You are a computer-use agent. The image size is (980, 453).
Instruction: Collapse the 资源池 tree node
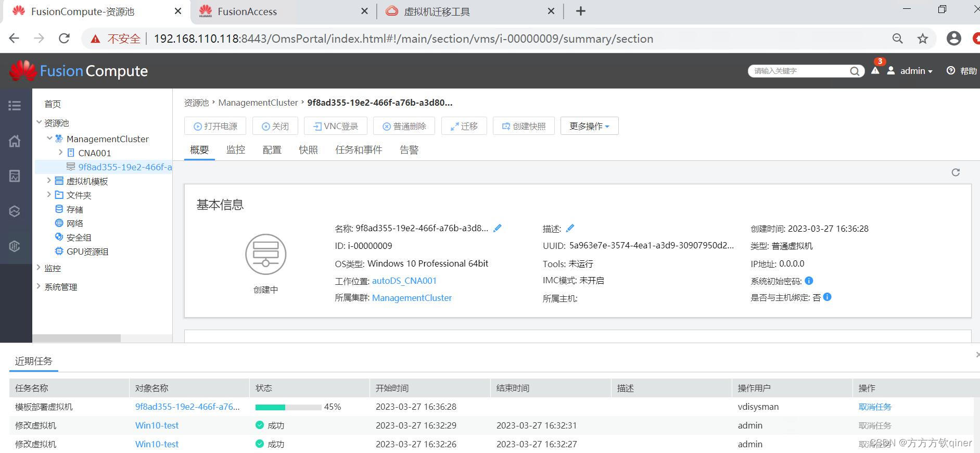[x=39, y=122]
